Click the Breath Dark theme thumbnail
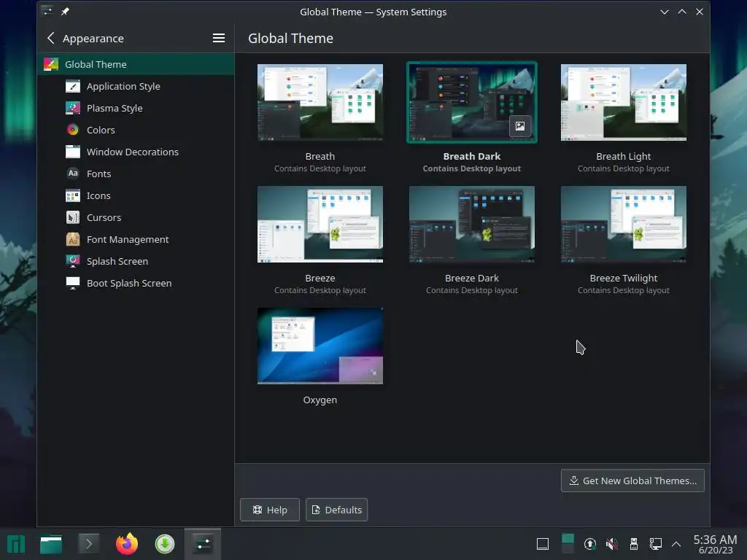Screen dimensions: 747x560 pos(472,102)
